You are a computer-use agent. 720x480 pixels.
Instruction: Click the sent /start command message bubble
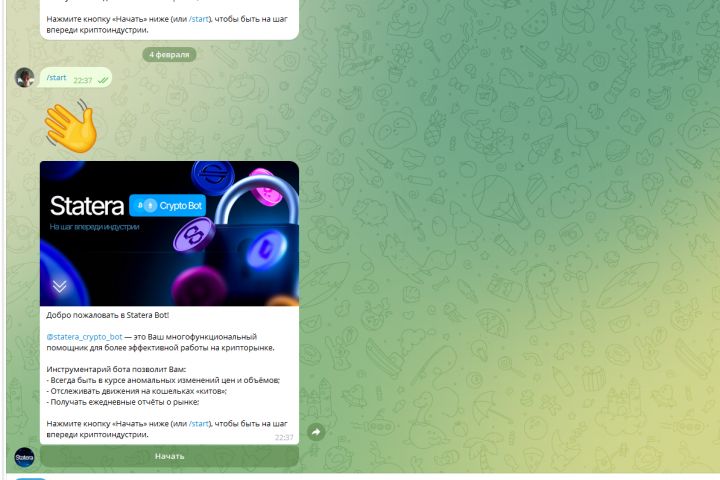pyautogui.click(x=76, y=78)
